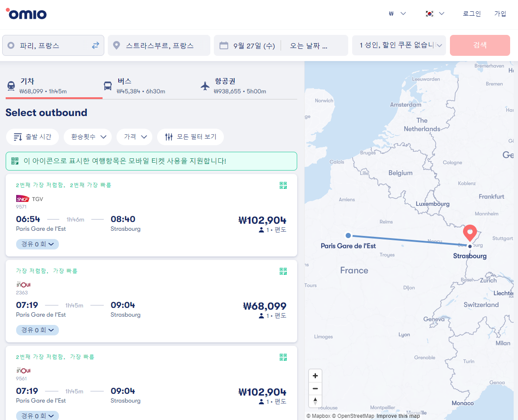Viewport: 518px width, 420px height.
Task: Click QR icon in mobile ticket banner
Action: (15, 161)
